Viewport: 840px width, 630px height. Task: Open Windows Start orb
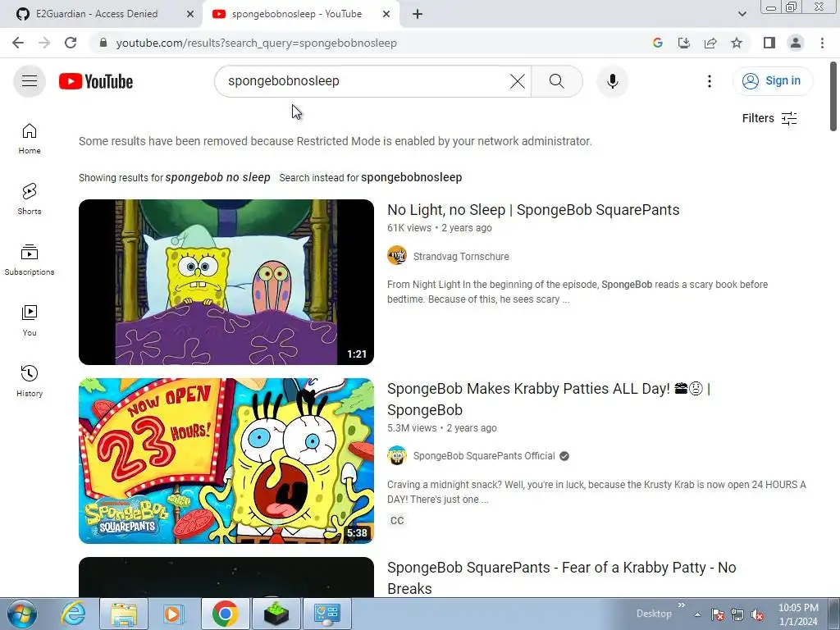pyautogui.click(x=21, y=614)
